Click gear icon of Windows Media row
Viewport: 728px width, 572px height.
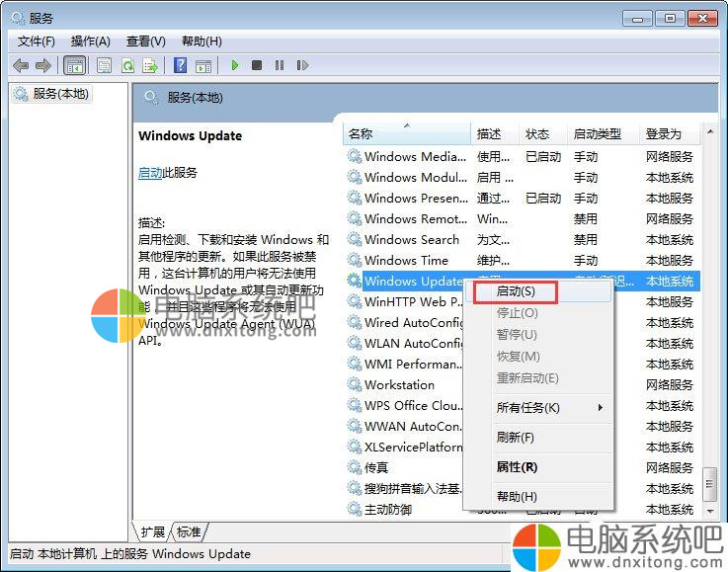click(x=355, y=156)
